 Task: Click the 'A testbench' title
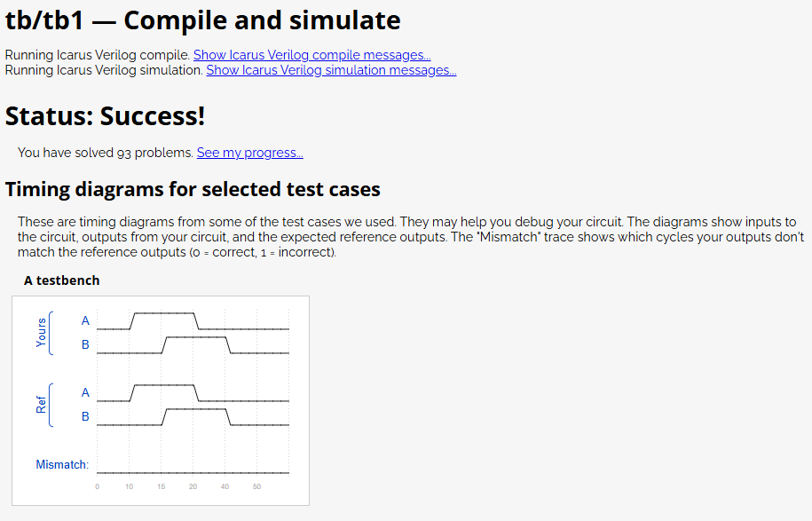(x=61, y=280)
